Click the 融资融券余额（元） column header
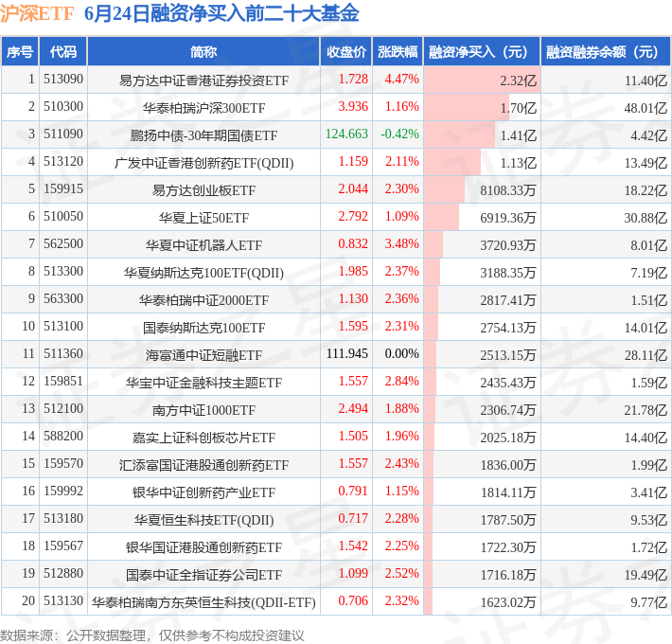 (x=606, y=51)
